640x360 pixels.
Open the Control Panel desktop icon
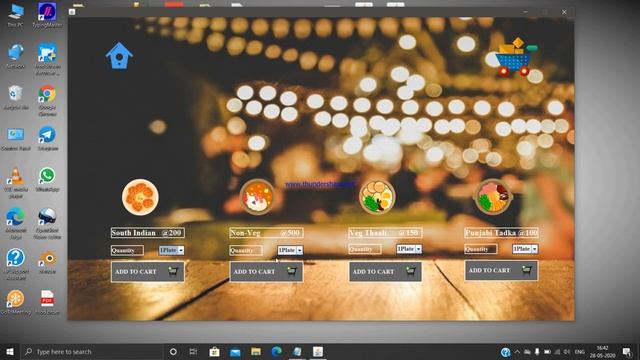tap(16, 139)
